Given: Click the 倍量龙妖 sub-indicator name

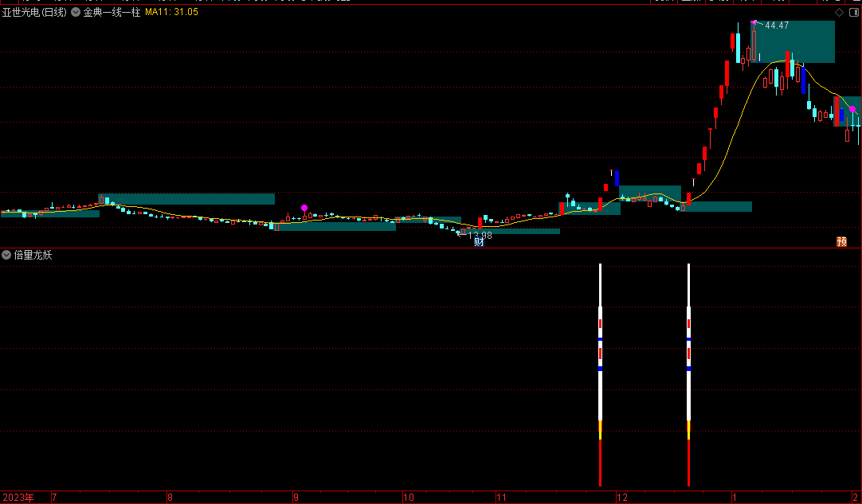Looking at the screenshot, I should click(x=33, y=255).
